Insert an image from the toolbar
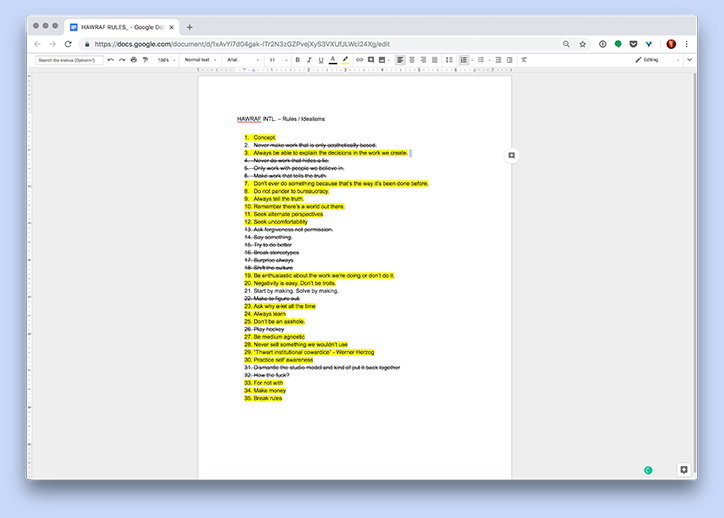This screenshot has width=724, height=518. (382, 60)
